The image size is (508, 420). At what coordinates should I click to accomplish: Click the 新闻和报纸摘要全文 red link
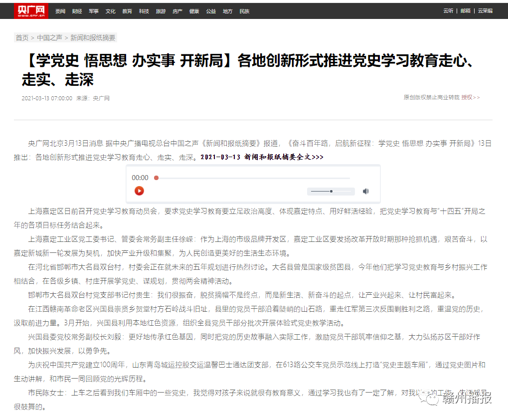tap(261, 156)
